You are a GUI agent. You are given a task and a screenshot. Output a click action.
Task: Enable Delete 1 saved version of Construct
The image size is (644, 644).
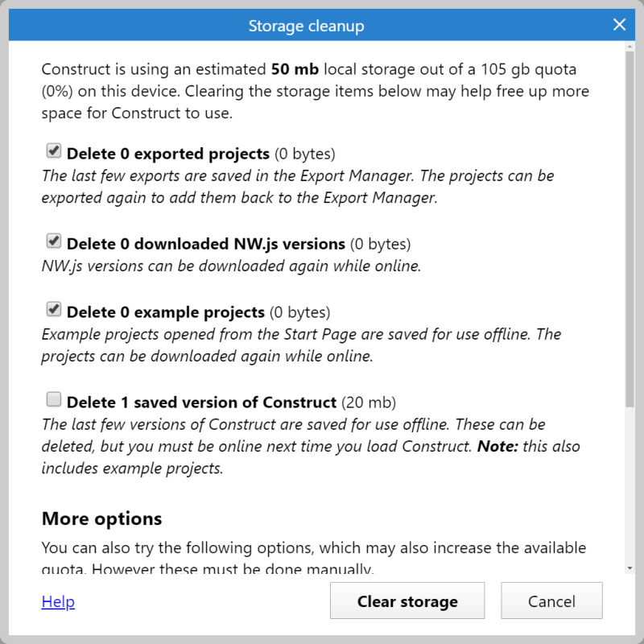(54, 399)
